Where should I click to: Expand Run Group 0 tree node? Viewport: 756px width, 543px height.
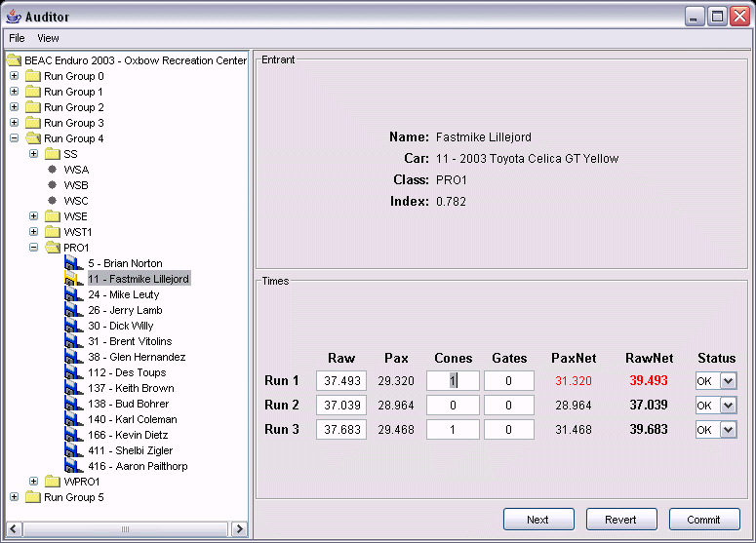(x=14, y=76)
